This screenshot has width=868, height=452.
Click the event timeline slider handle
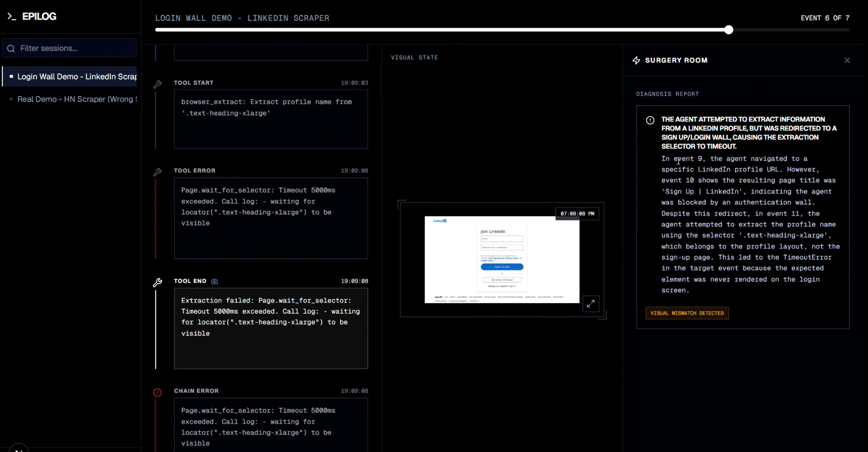[x=729, y=30]
